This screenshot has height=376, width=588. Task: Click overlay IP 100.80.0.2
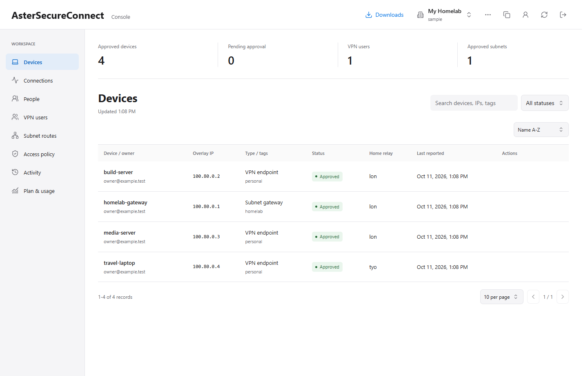pyautogui.click(x=206, y=176)
